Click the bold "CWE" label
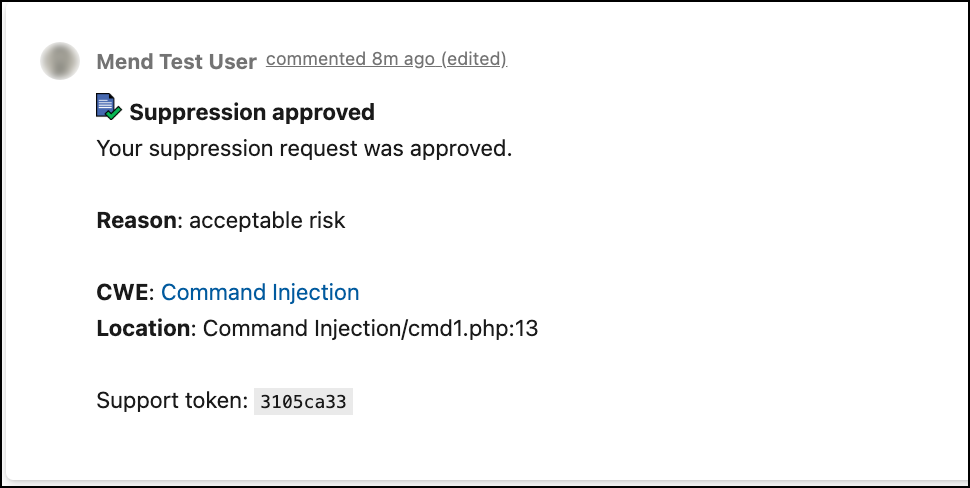 click(x=122, y=293)
